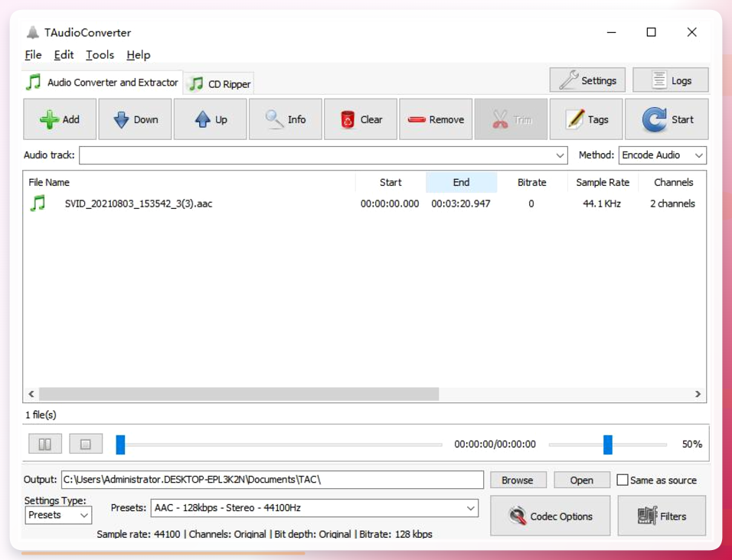Click the scroll right arrow of file list
The image size is (732, 560).
click(x=698, y=394)
